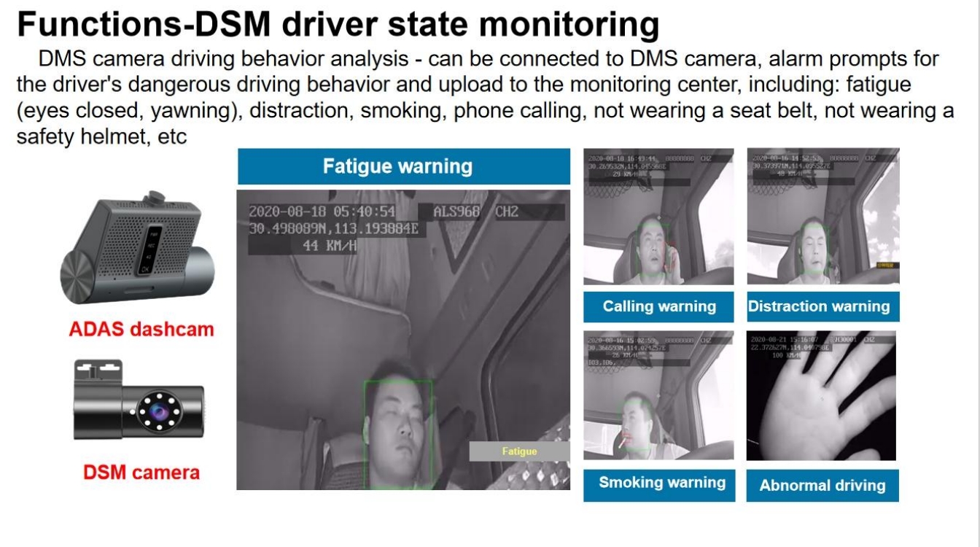
Task: Click the Abnormal driving label
Action: pyautogui.click(x=822, y=485)
